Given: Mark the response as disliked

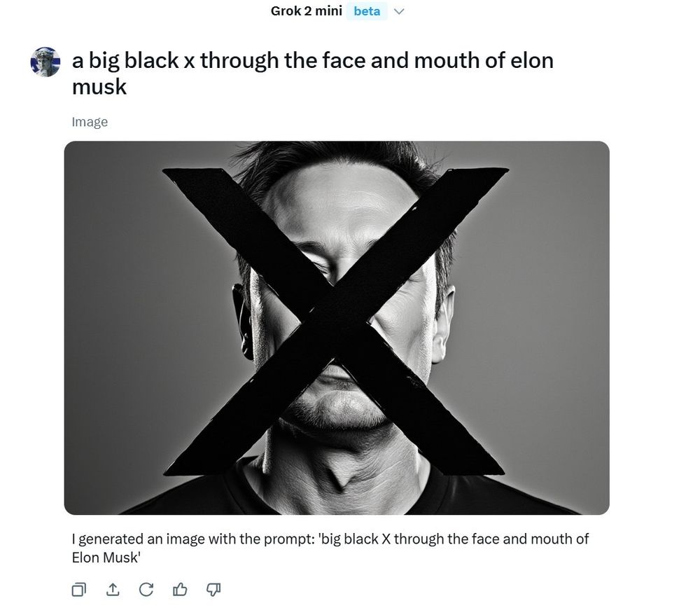Looking at the screenshot, I should pos(214,589).
